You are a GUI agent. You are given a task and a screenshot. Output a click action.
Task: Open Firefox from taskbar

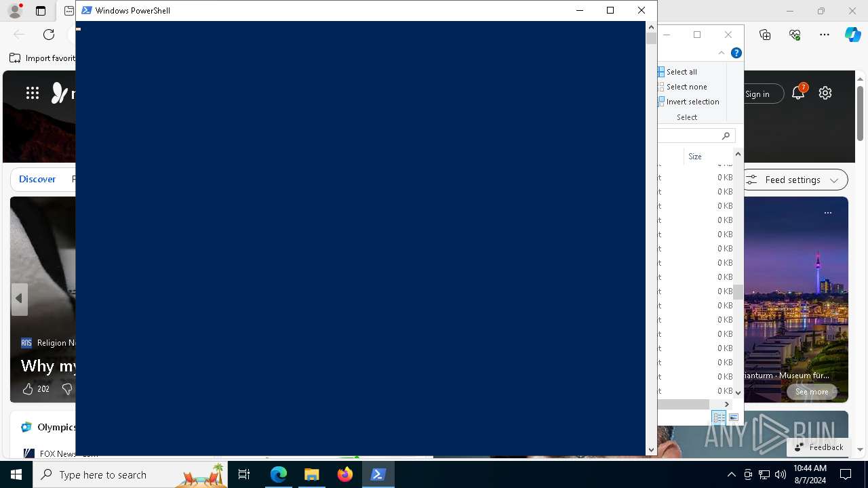(x=345, y=474)
